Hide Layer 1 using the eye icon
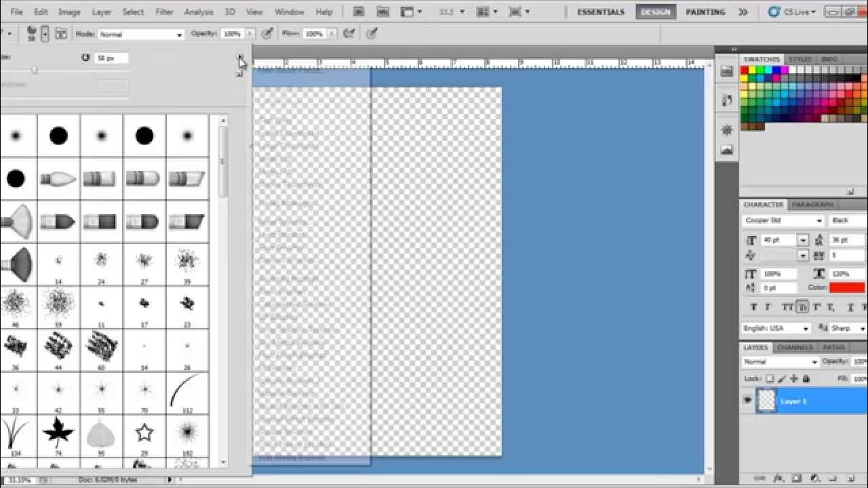The image size is (868, 488). [748, 401]
